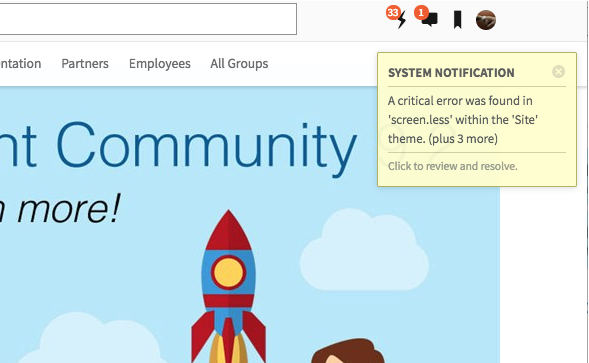Click the rocket banner image

(228, 286)
